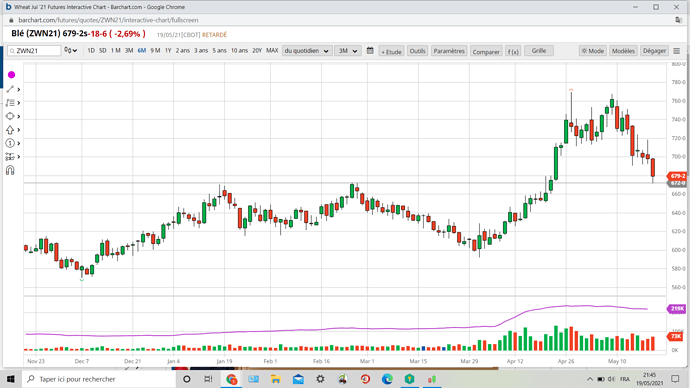Click the Dégager button
The image size is (690, 388).
pos(654,51)
